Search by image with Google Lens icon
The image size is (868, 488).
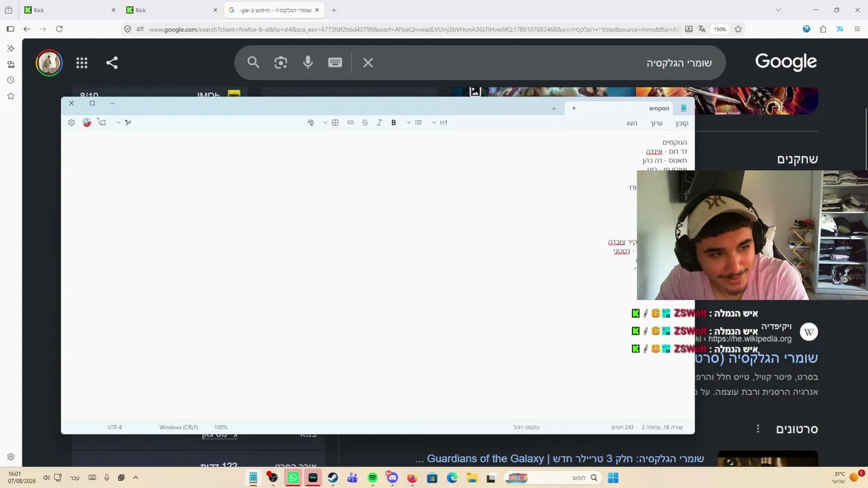pyautogui.click(x=281, y=62)
